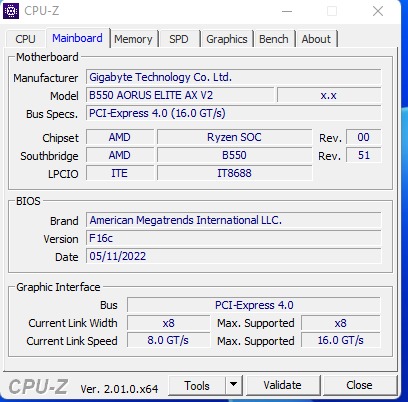Click the Manufacturer label

(46, 78)
